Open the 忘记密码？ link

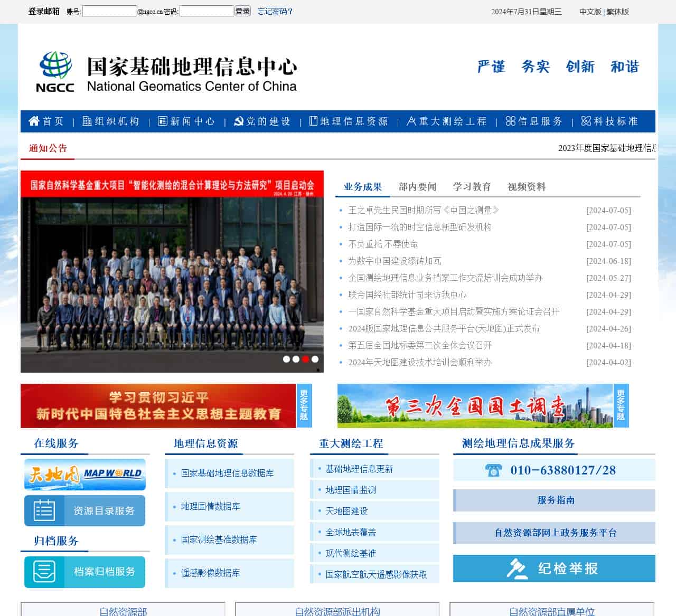275,11
